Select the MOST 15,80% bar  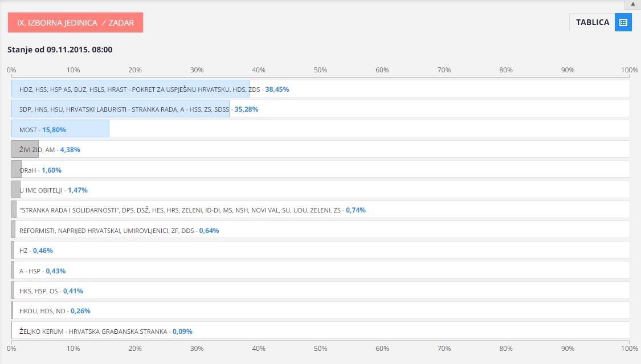[60, 129]
